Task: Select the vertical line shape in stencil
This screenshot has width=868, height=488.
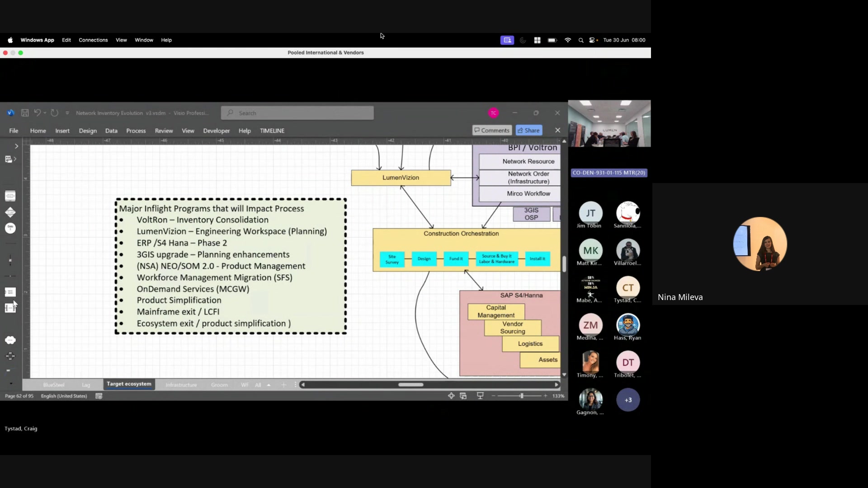Action: (x=10, y=260)
